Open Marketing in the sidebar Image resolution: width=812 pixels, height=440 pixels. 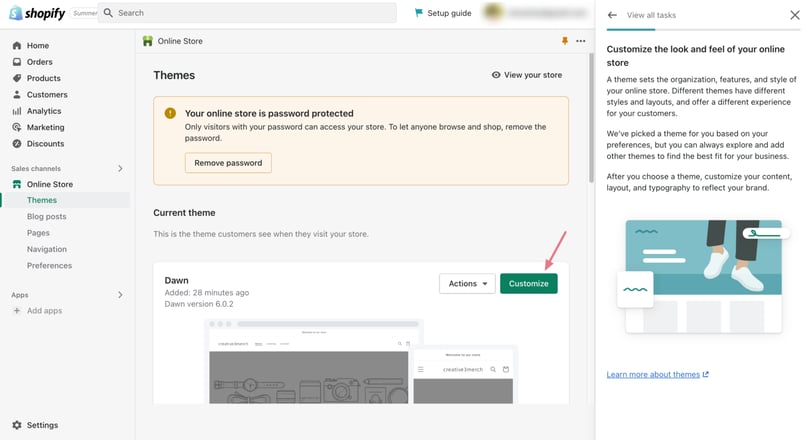(46, 127)
